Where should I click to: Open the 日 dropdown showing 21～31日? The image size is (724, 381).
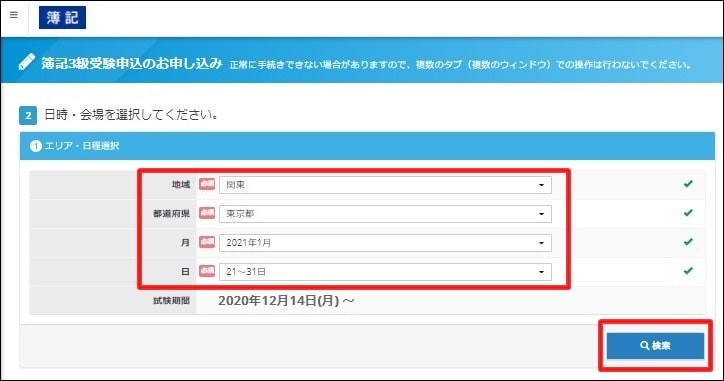tap(385, 272)
